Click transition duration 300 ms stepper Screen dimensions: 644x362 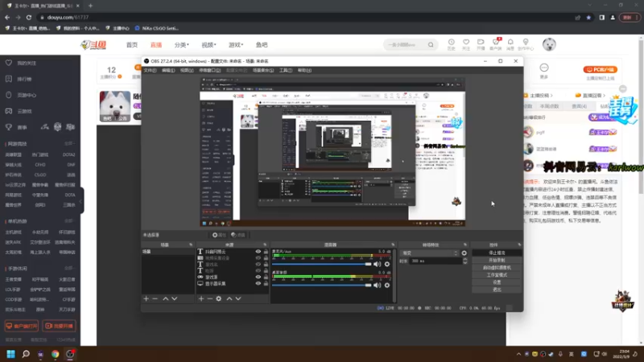tap(465, 261)
